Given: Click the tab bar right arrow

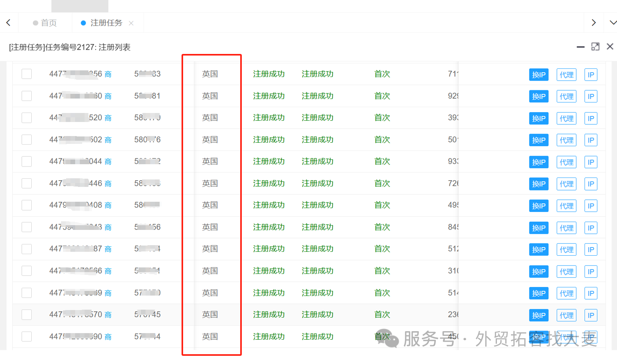Looking at the screenshot, I should tap(594, 23).
